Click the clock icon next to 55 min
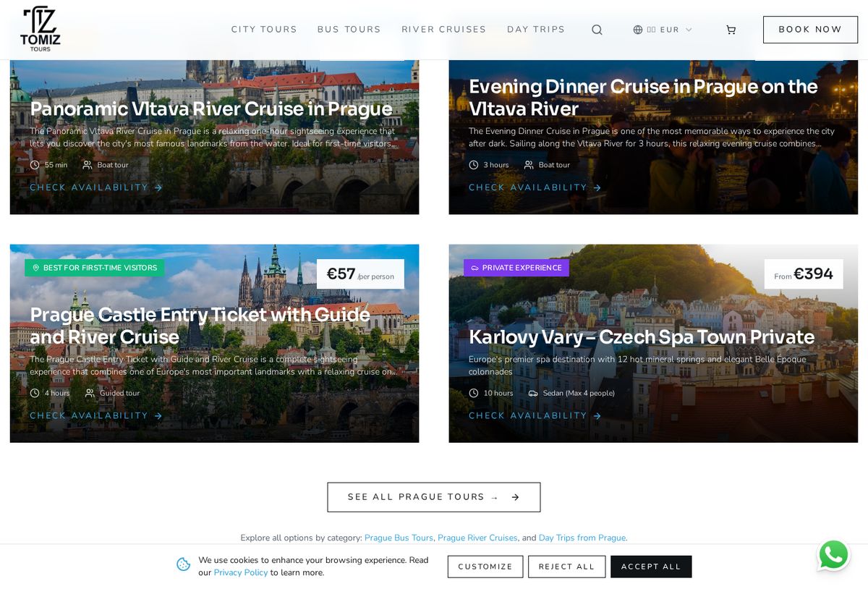 [x=35, y=165]
